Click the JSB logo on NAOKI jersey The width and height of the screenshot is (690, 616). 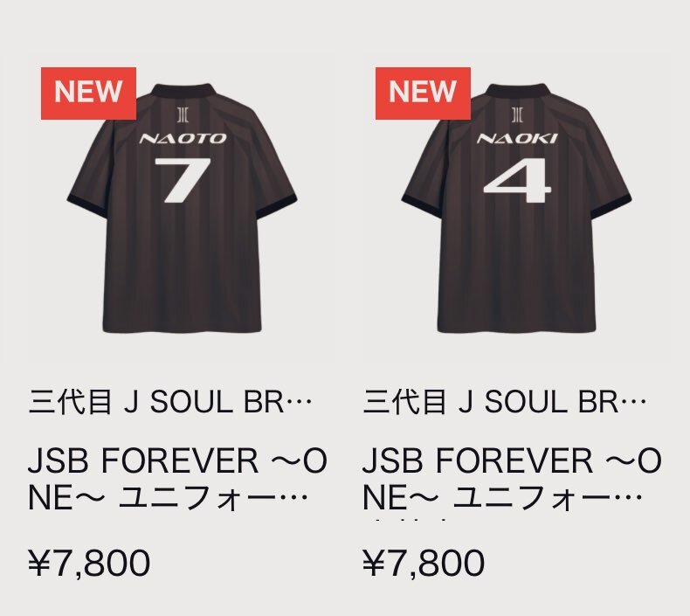[517, 115]
